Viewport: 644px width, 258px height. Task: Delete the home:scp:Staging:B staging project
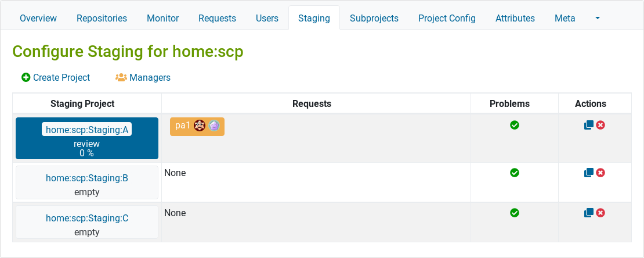pos(600,173)
